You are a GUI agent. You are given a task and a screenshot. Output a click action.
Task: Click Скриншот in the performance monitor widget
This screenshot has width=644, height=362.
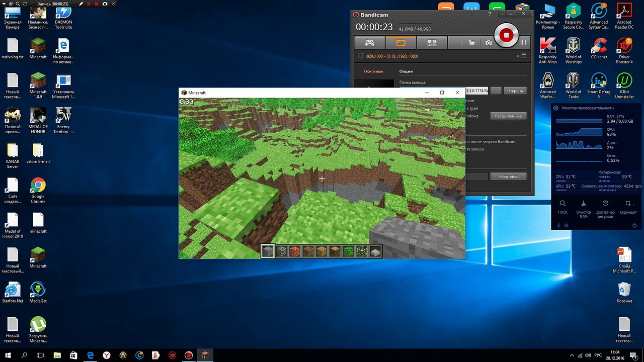click(x=628, y=208)
